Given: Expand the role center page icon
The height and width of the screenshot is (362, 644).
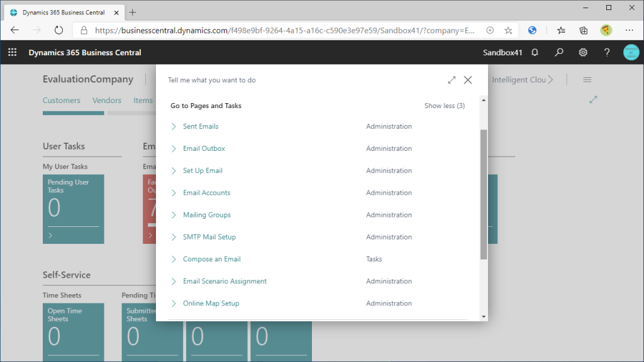Looking at the screenshot, I should click(593, 99).
